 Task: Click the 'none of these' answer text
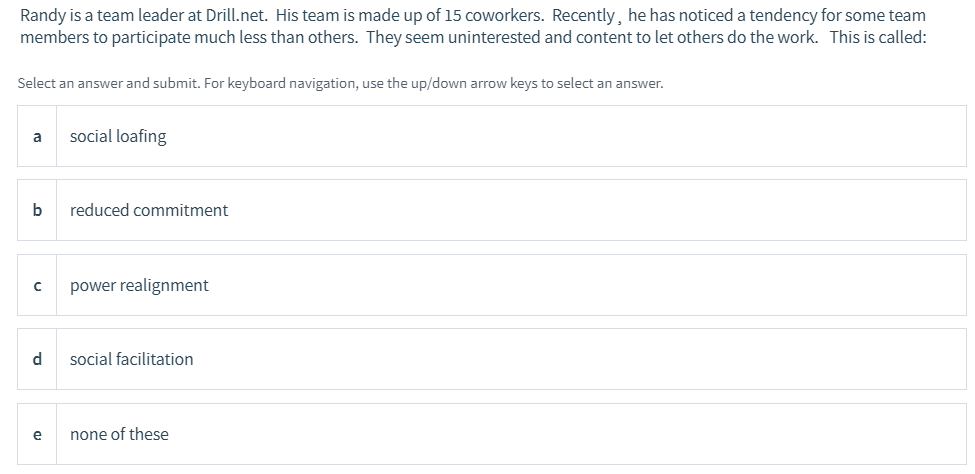(x=119, y=434)
